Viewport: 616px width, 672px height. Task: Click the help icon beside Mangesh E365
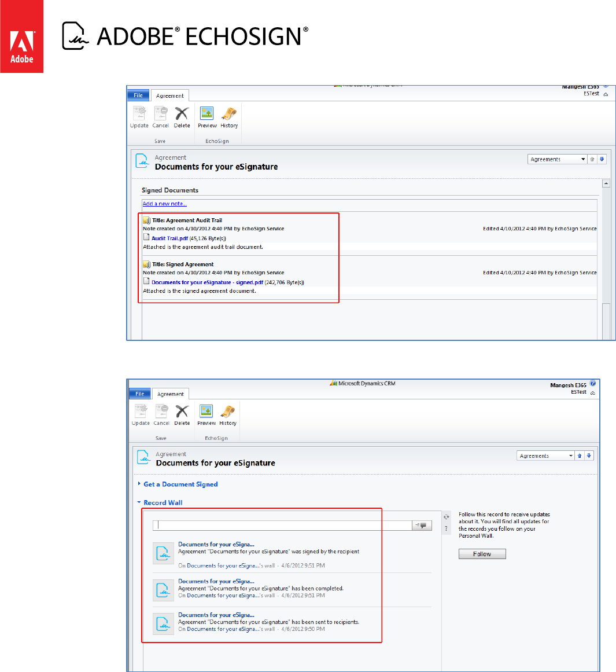593,384
